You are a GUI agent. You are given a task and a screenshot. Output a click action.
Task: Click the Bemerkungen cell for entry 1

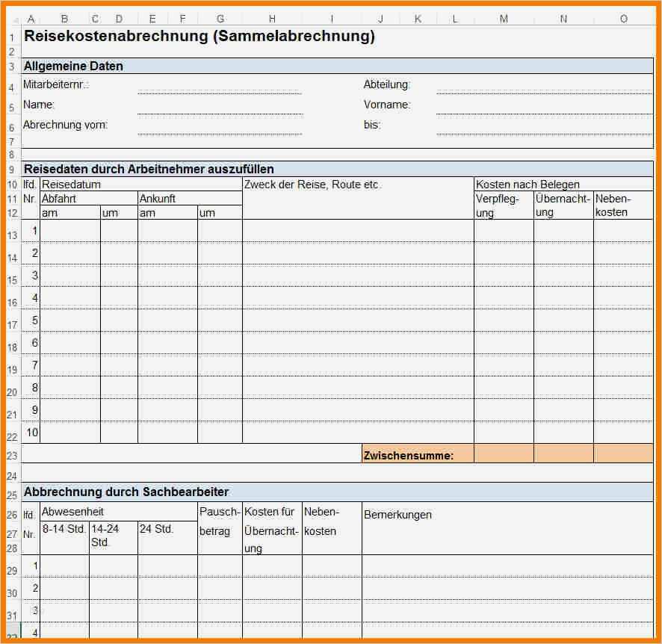coord(507,566)
